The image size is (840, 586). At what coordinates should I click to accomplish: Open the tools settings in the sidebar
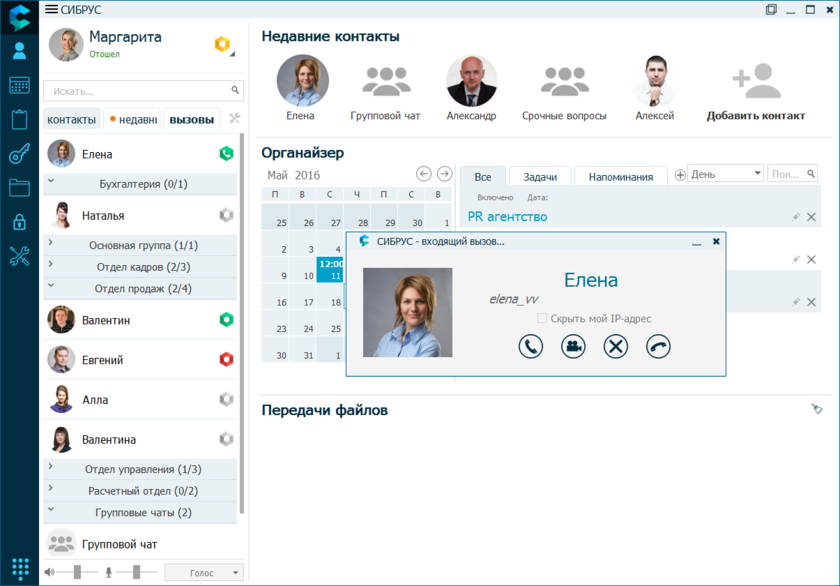[19, 256]
